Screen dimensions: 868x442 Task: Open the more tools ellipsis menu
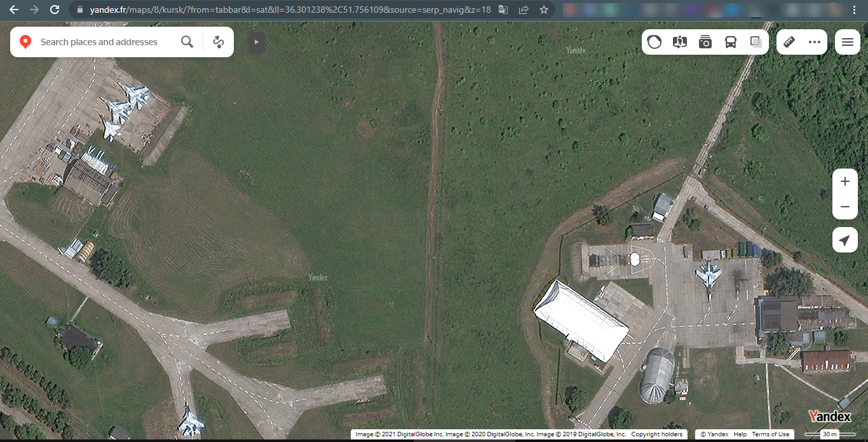[x=815, y=42]
